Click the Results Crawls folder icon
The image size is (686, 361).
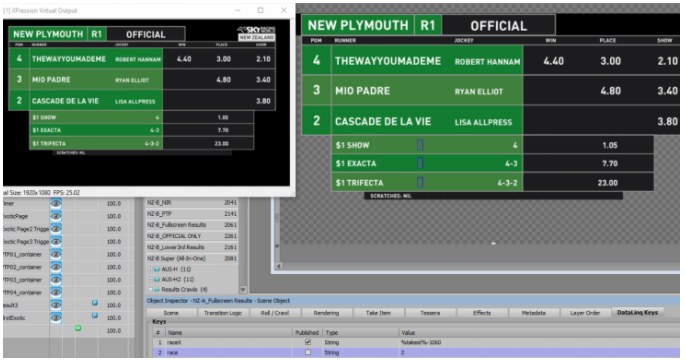tap(157, 290)
